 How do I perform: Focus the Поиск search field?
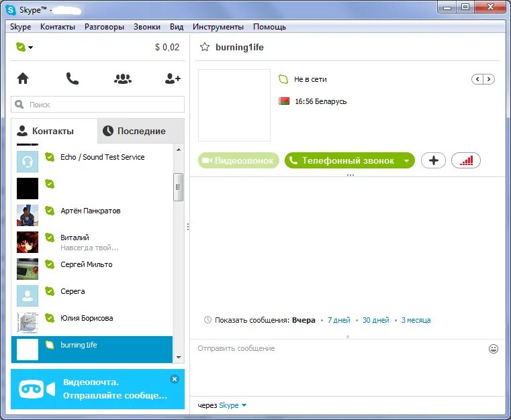pyautogui.click(x=98, y=104)
